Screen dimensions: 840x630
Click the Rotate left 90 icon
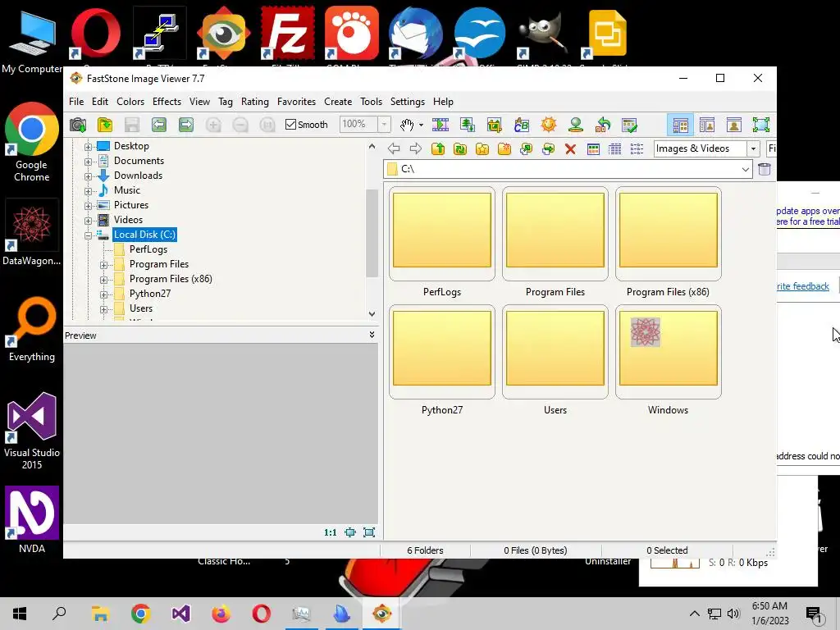603,125
